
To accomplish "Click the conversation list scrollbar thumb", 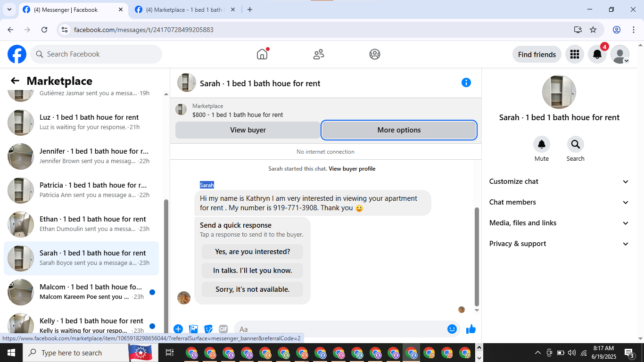I will (x=165, y=266).
